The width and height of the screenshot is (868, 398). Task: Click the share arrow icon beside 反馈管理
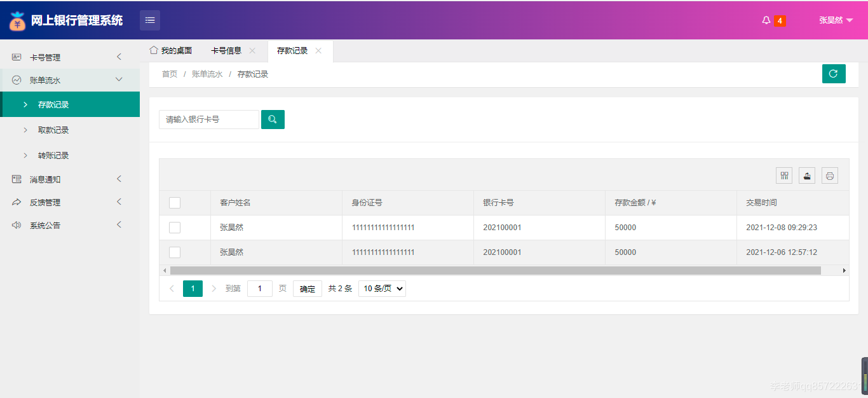pos(17,202)
